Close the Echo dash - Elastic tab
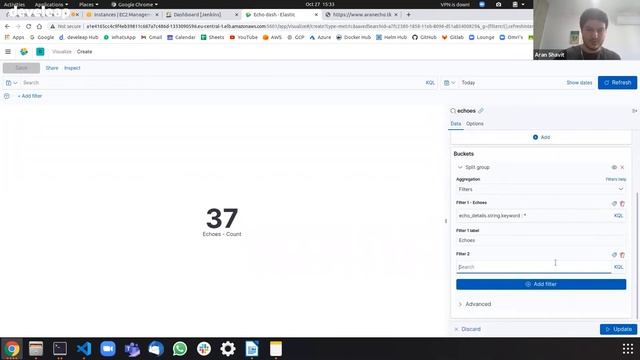Screen dimensions: 640x360 tap(316, 15)
